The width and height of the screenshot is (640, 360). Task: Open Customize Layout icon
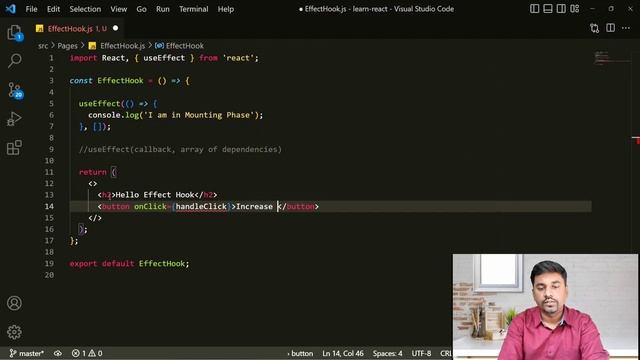click(x=575, y=9)
